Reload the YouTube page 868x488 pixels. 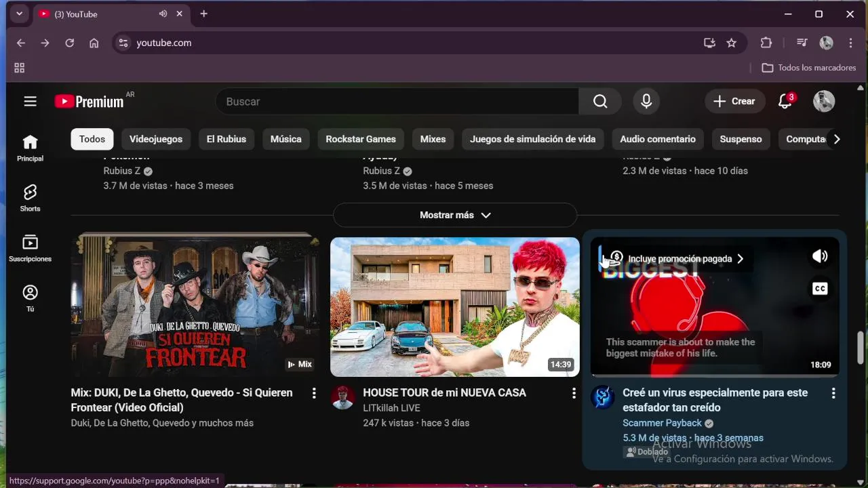69,43
